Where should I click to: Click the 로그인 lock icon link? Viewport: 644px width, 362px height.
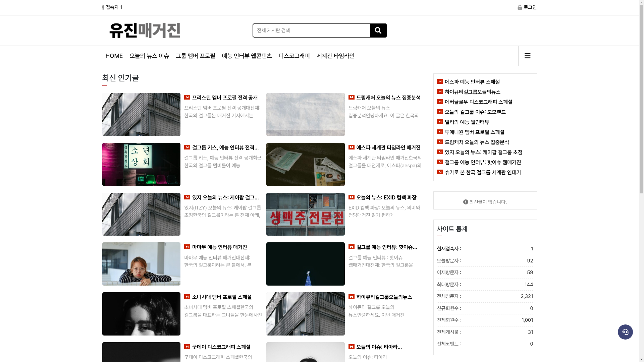(x=527, y=7)
